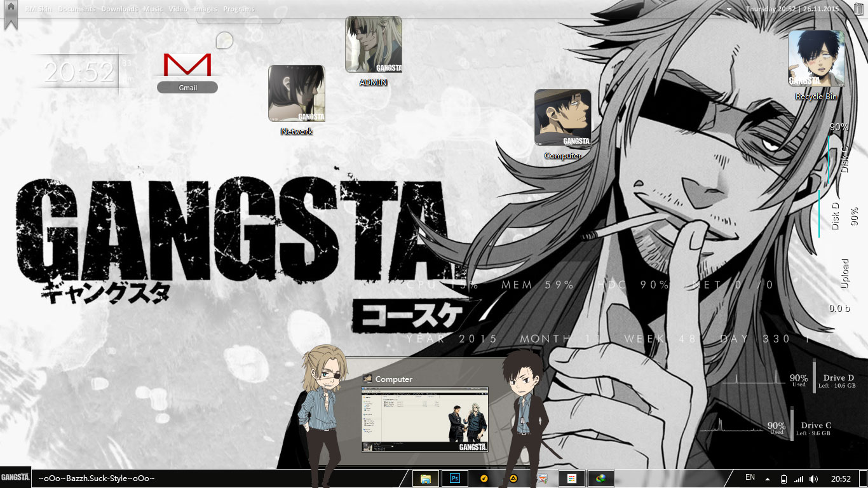Toggle the show desktop button at taskbar end

[863, 478]
